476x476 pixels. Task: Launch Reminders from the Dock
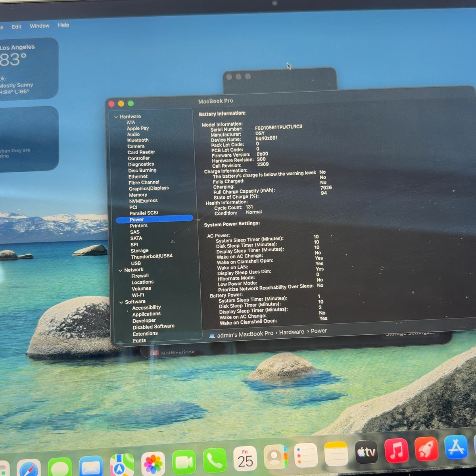click(306, 455)
